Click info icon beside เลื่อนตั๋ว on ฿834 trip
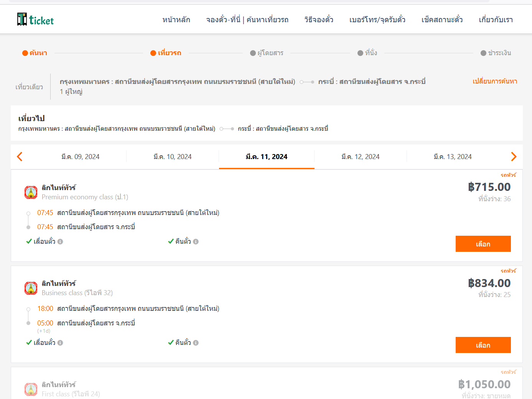Viewport: 532px width, 399px height. click(x=60, y=343)
